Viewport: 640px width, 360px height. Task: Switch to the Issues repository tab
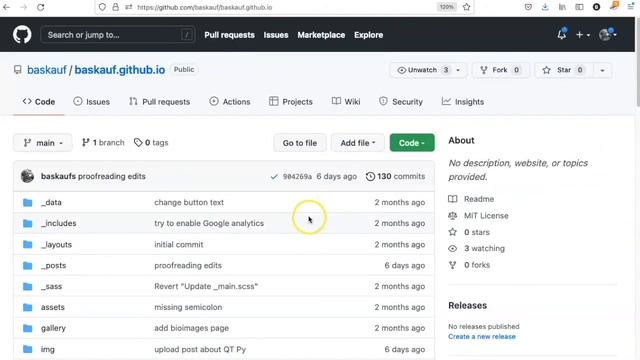point(91,102)
